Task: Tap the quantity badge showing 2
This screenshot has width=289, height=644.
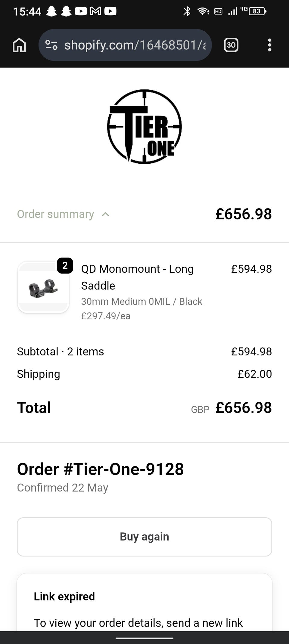Action: [x=65, y=266]
